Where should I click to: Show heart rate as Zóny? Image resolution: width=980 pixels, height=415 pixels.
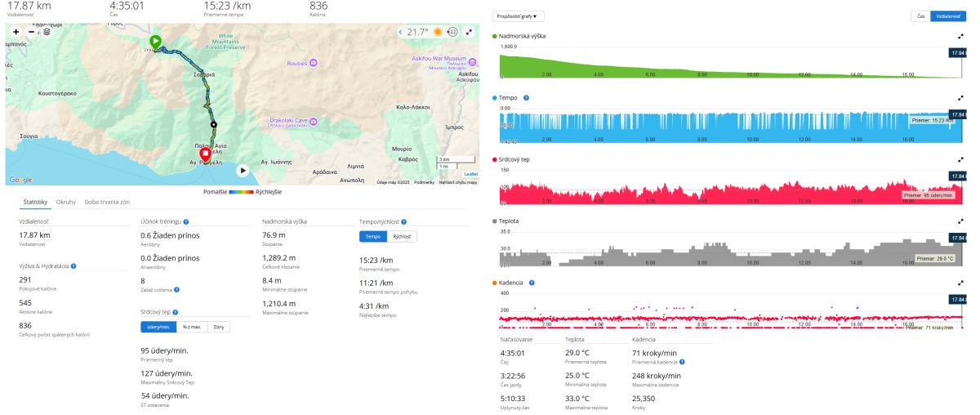tap(218, 327)
